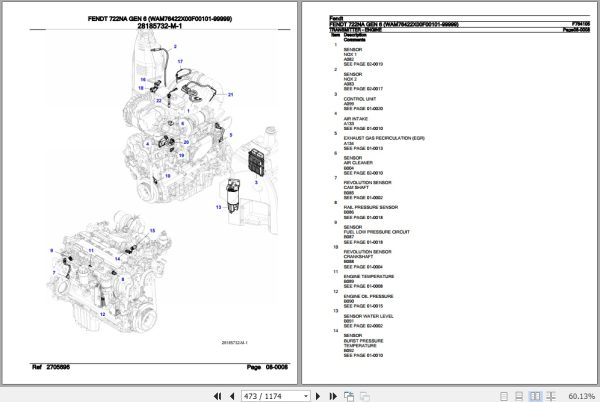Click the previous view icon
The width and height of the screenshot is (600, 402).
[349, 396]
